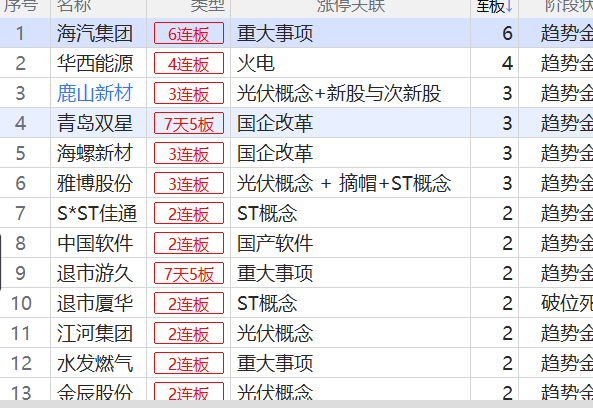593x408 pixels.
Task: Click the board count 3 in 青岛双星 row
Action: pos(507,123)
